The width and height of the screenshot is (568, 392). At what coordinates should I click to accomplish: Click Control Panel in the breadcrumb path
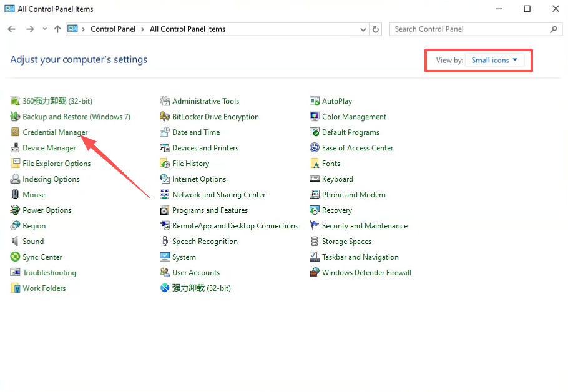point(113,29)
